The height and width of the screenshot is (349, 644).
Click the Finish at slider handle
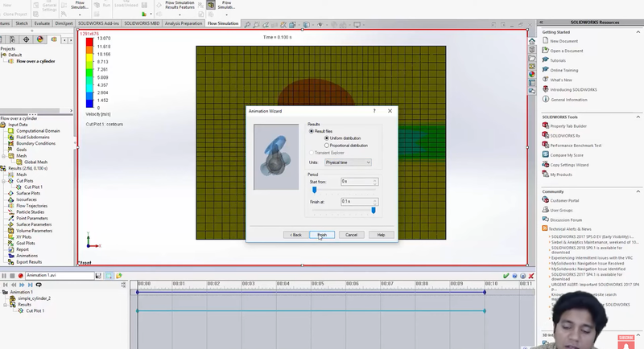(374, 211)
